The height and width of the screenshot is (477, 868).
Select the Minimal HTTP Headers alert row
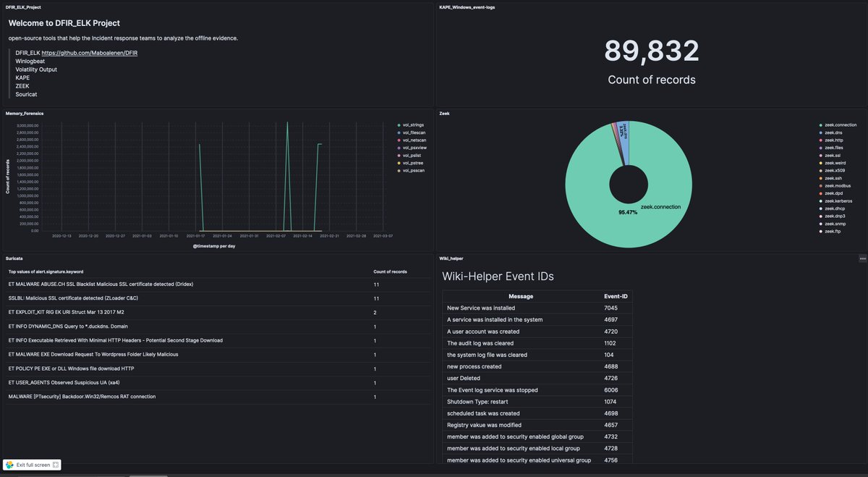217,340
